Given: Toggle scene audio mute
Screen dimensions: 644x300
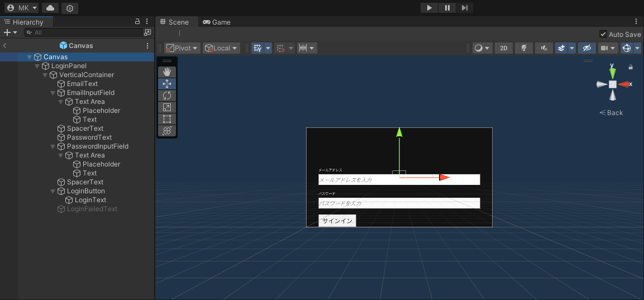Looking at the screenshot, I should coord(544,48).
